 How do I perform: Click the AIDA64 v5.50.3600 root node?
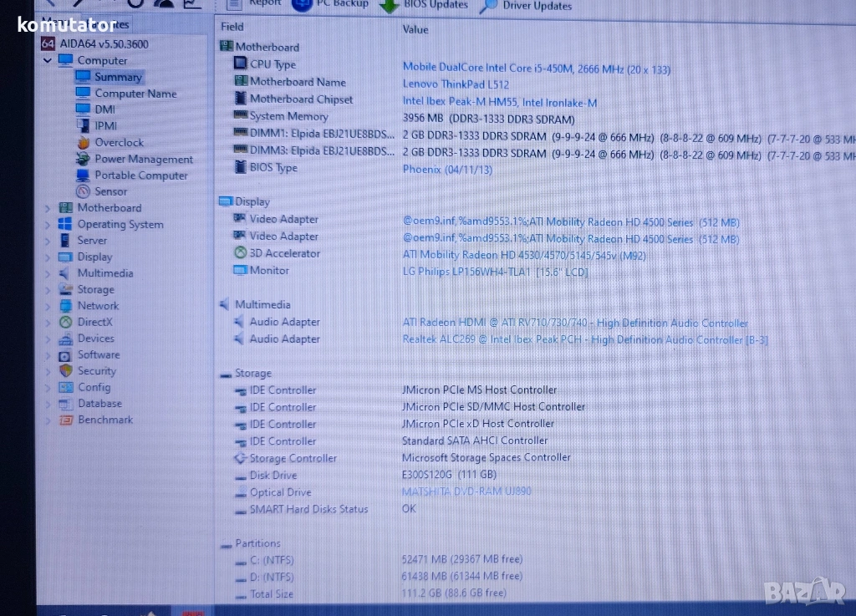point(104,43)
